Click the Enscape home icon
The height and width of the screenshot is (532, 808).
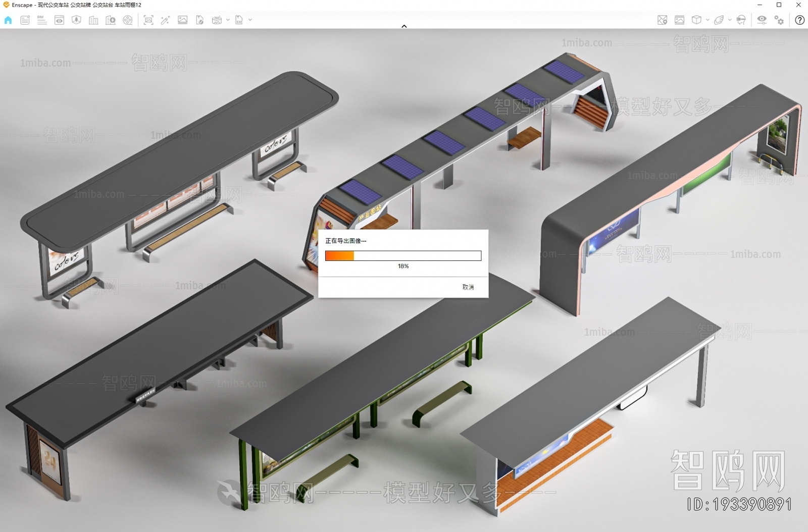[8, 20]
